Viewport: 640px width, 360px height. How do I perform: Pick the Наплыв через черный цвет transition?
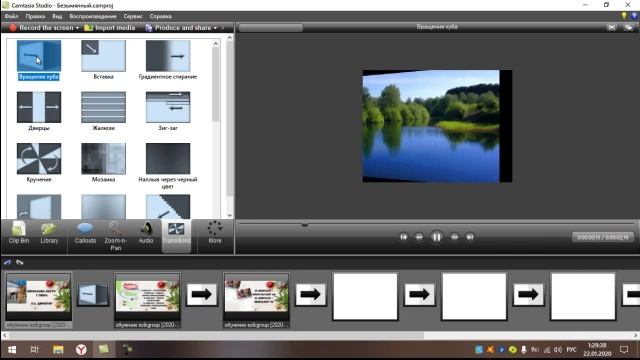pyautogui.click(x=168, y=158)
